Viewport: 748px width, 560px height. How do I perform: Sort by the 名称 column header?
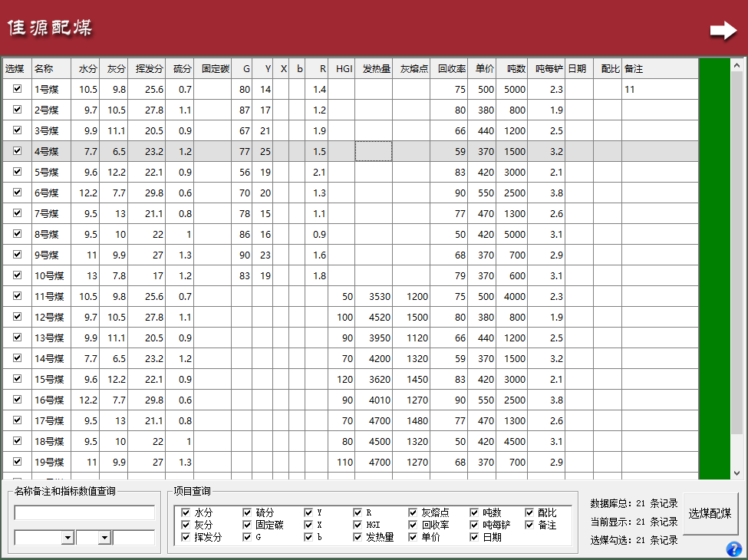(x=51, y=69)
